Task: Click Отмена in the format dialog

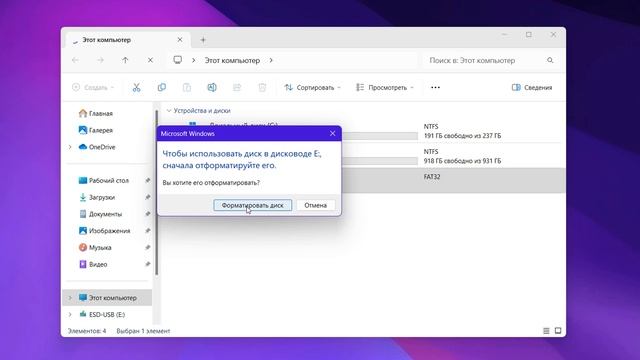Action: point(316,205)
